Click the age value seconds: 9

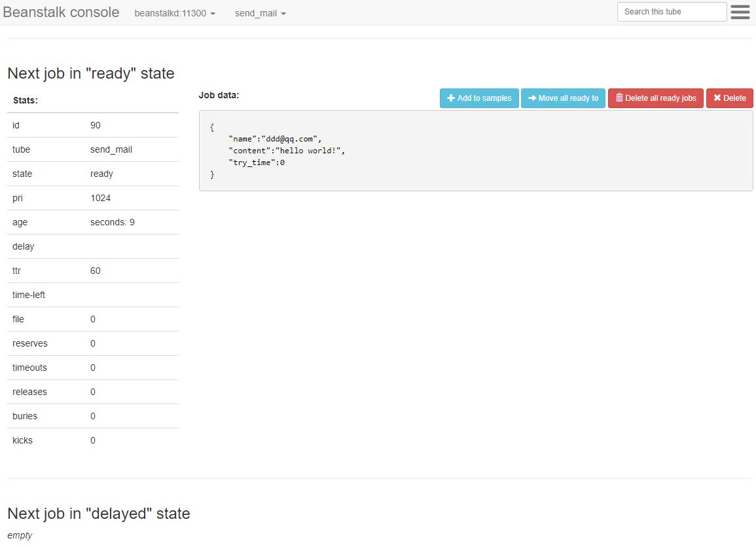coord(113,222)
